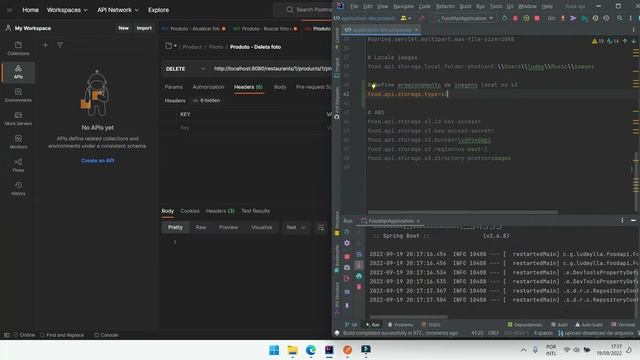Click the IntelliJ debug bug icon
The image size is (640, 360).
coord(515,18)
